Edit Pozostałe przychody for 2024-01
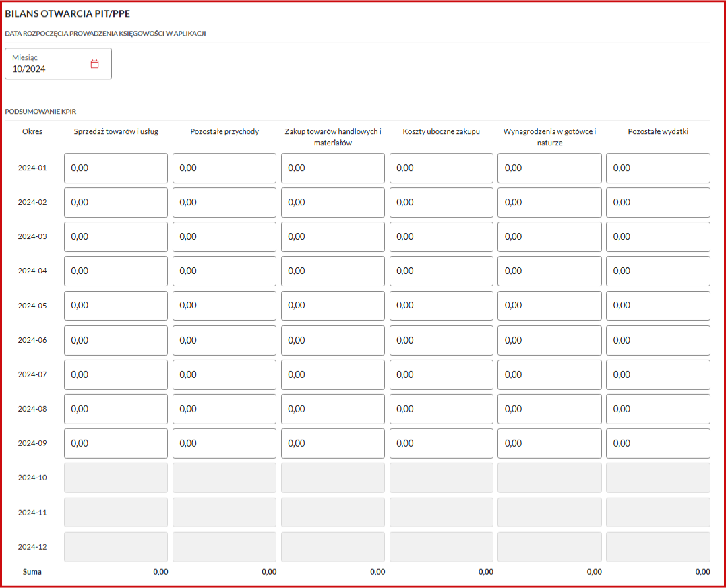726x588 pixels. [224, 168]
